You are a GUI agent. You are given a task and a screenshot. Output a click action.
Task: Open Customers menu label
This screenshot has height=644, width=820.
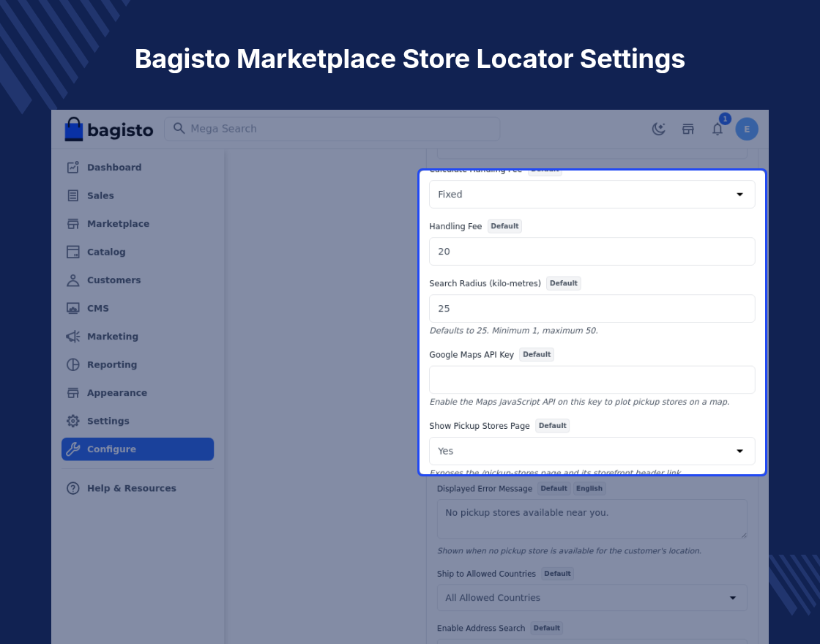point(114,280)
